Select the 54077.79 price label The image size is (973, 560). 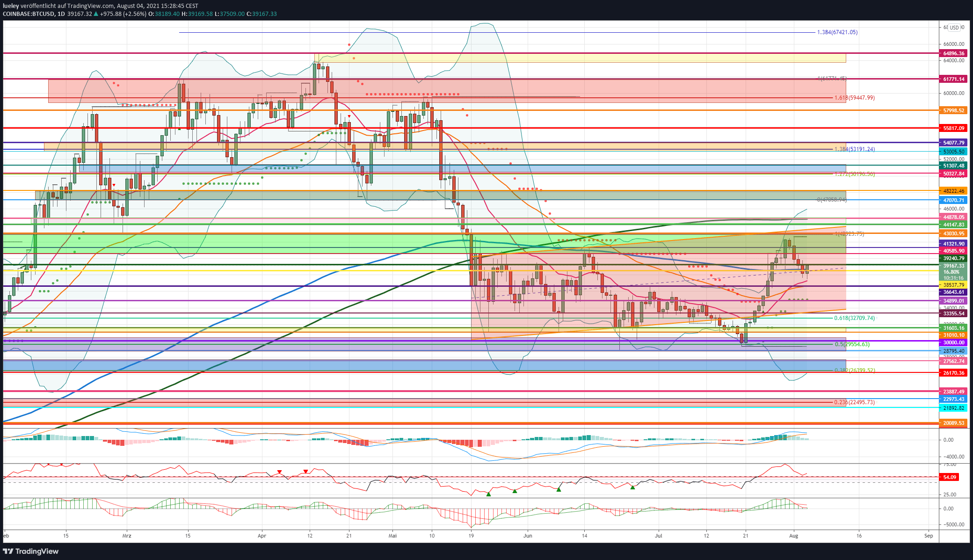[x=953, y=143]
